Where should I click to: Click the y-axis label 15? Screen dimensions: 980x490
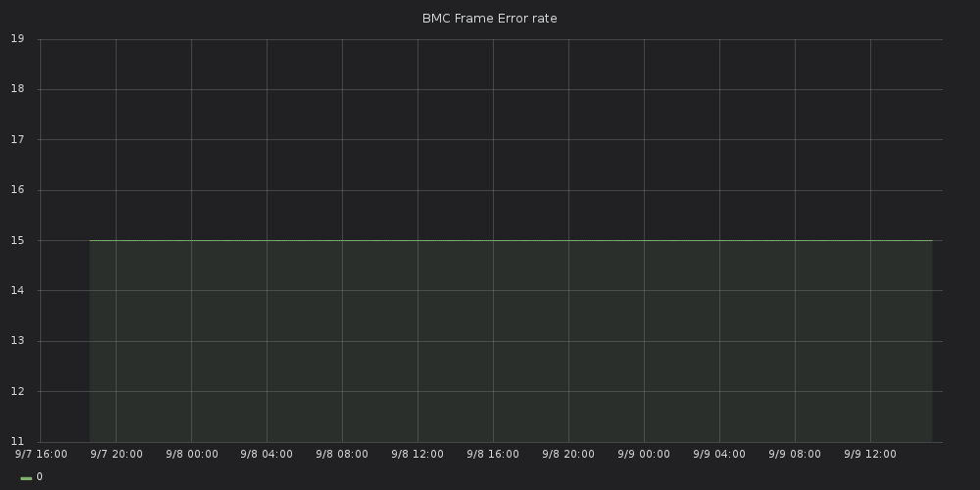tap(17, 241)
